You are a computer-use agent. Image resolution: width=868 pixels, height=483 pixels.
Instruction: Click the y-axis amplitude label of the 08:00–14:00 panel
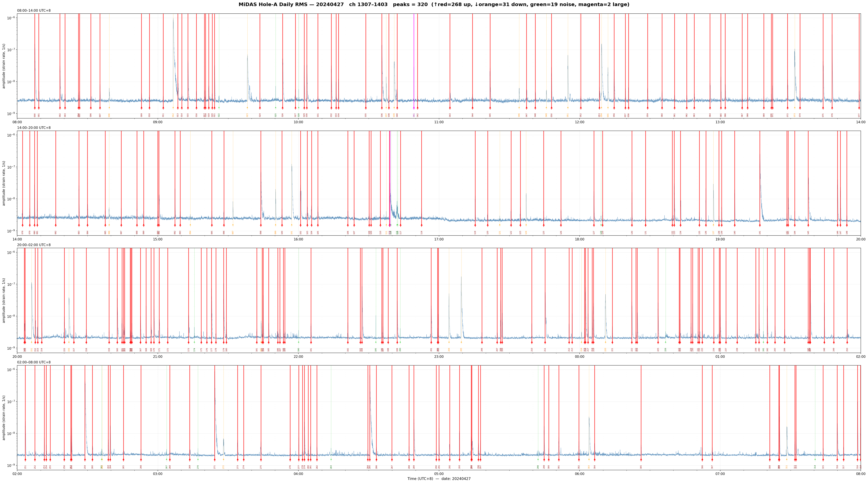click(4, 66)
